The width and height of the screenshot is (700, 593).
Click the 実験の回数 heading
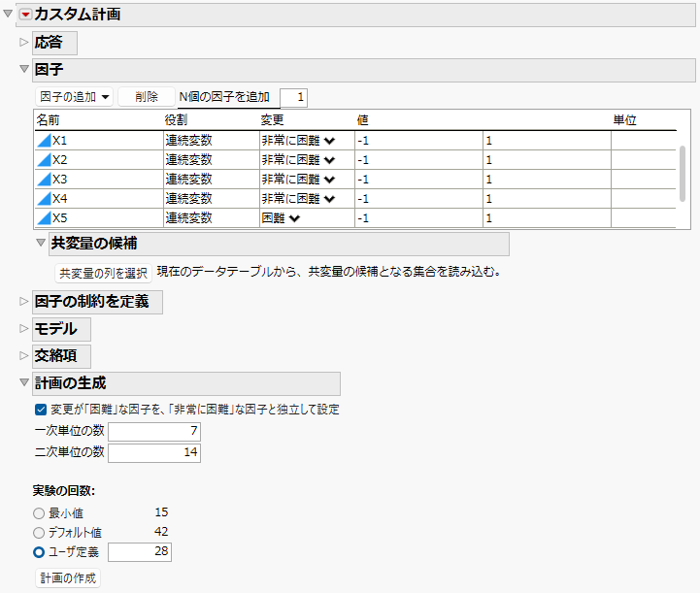point(64,491)
